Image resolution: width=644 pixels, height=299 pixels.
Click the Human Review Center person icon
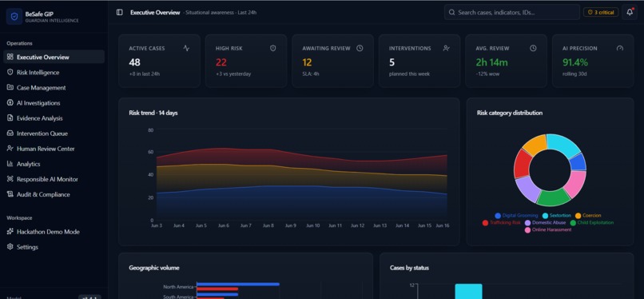[x=10, y=149]
